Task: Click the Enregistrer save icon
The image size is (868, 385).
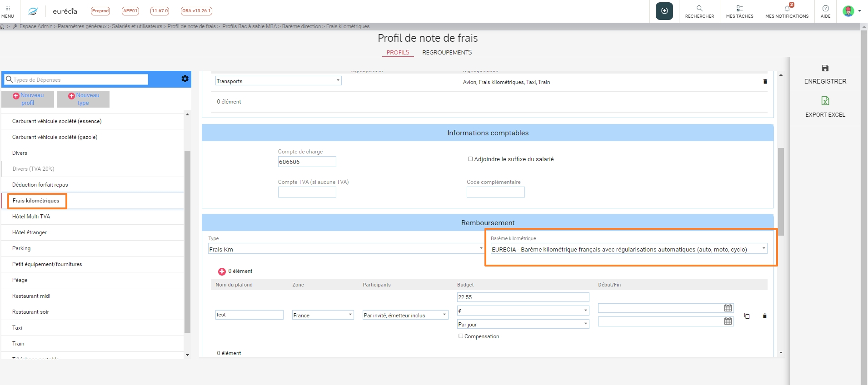Action: 825,69
